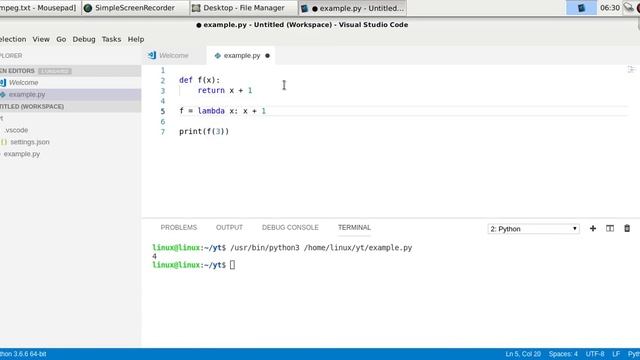Open the Selection menu

(13, 39)
